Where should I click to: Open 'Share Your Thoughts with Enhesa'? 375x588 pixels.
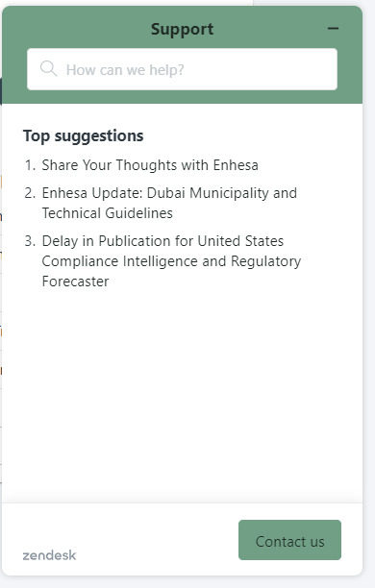point(150,165)
